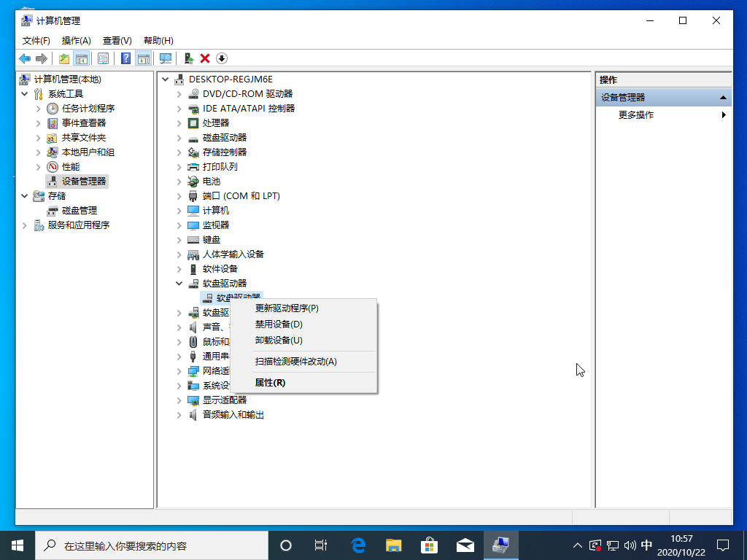Open the notification center in the system tray

pos(721,545)
